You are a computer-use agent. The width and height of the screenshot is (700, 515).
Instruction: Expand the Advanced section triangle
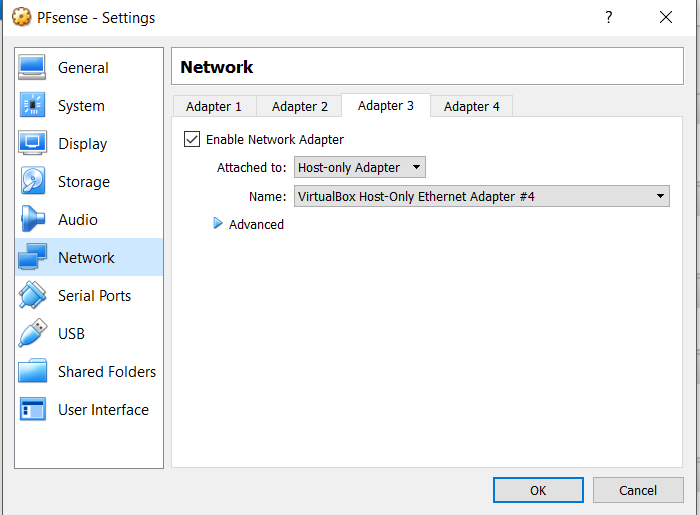tap(217, 224)
